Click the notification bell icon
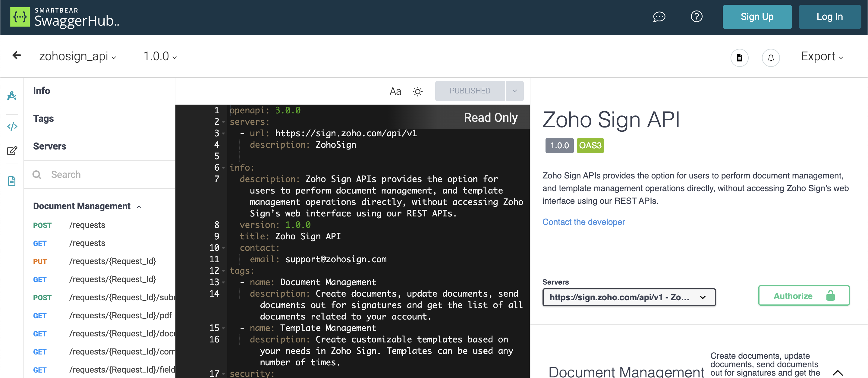 point(771,58)
